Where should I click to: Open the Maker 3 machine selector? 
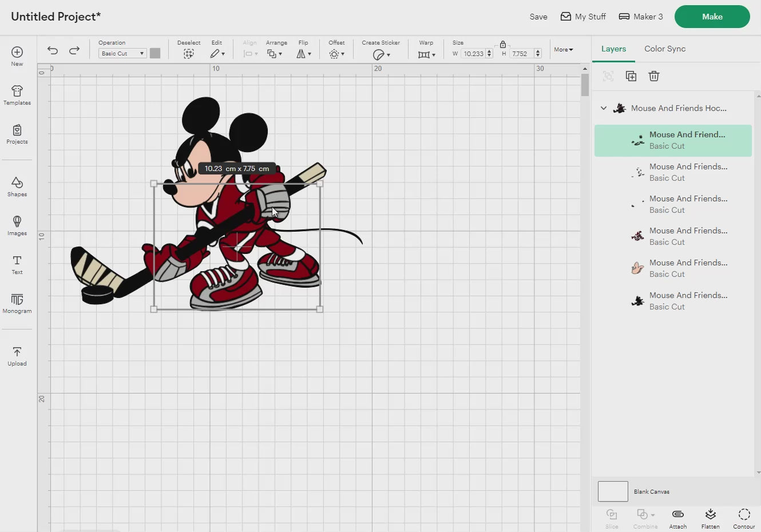point(641,17)
